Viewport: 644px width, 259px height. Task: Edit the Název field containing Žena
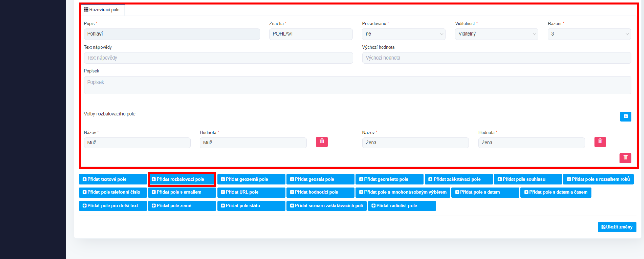(x=416, y=143)
